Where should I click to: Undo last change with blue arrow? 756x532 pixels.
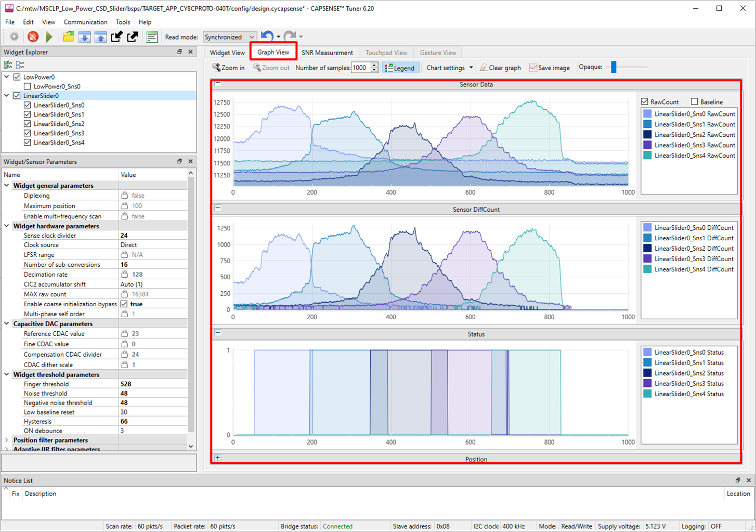point(267,36)
